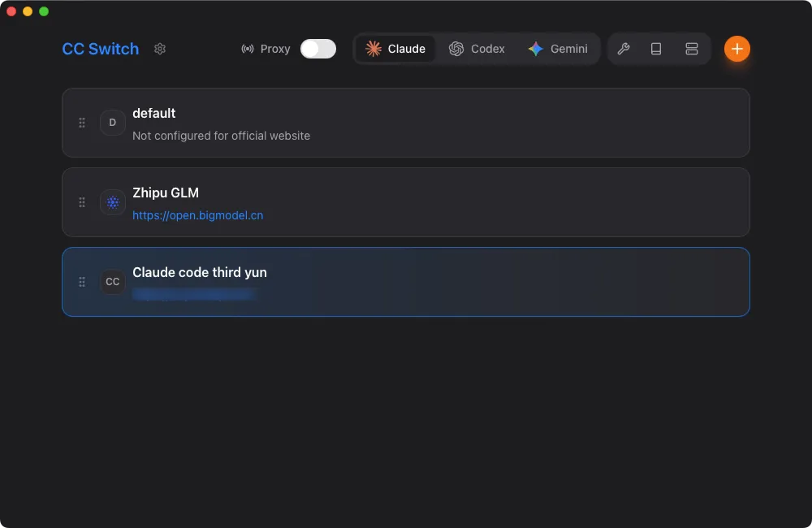
Task: Switch to the Claude tab
Action: tap(395, 49)
